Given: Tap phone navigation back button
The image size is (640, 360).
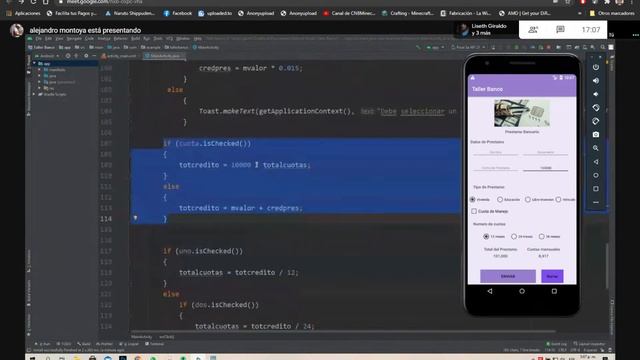Looking at the screenshot, I should pyautogui.click(x=490, y=291).
